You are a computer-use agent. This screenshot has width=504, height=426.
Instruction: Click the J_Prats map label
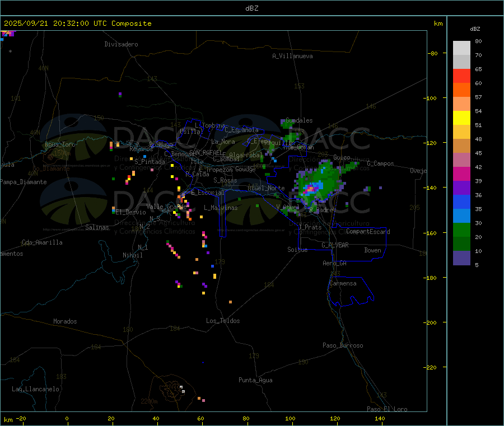(x=310, y=227)
